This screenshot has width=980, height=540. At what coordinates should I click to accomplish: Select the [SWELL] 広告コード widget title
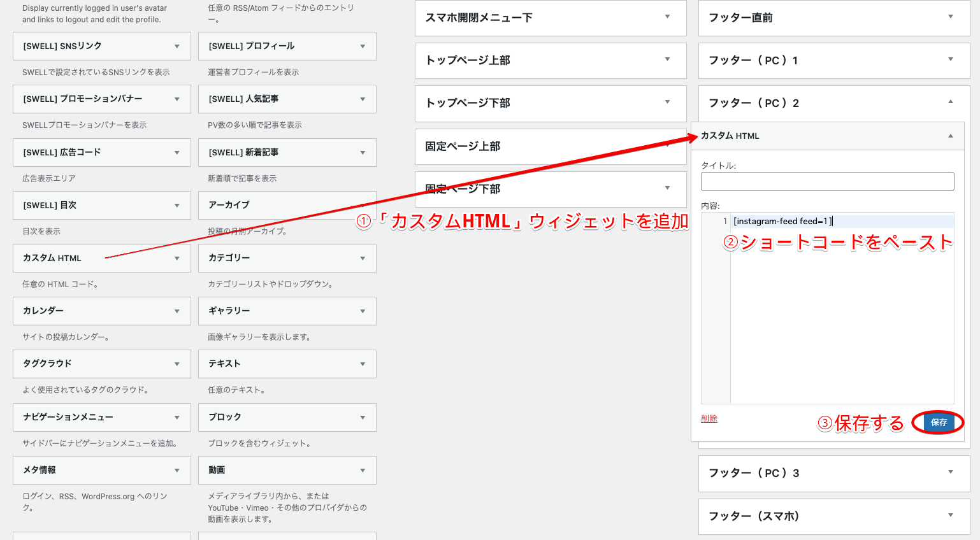point(62,152)
